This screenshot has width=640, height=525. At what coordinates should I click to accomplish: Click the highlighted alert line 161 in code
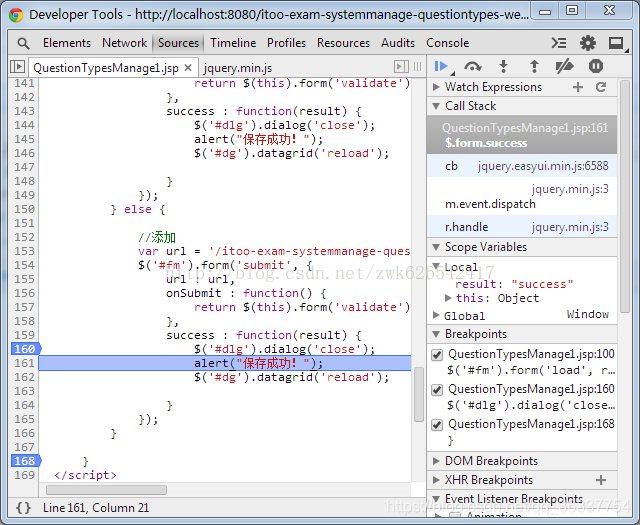224,363
